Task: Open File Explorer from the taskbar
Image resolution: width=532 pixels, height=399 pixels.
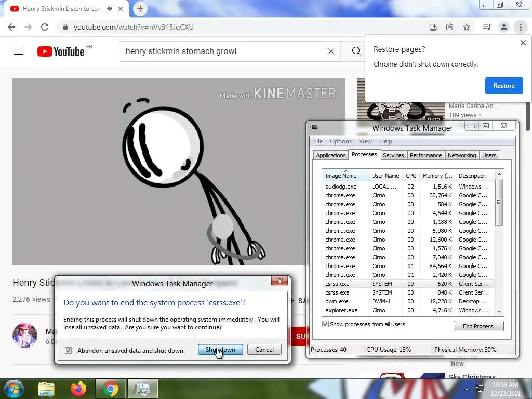Action: point(46,389)
